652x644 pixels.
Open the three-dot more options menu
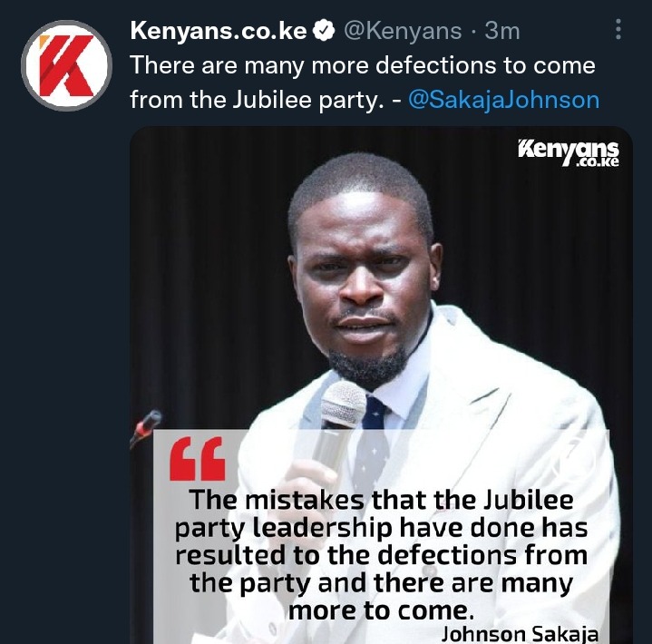click(x=618, y=29)
